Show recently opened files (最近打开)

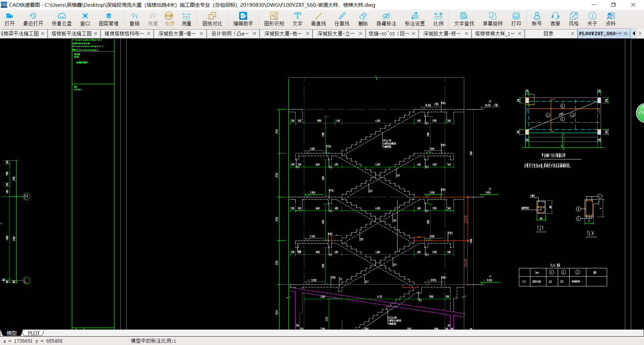pos(33,19)
